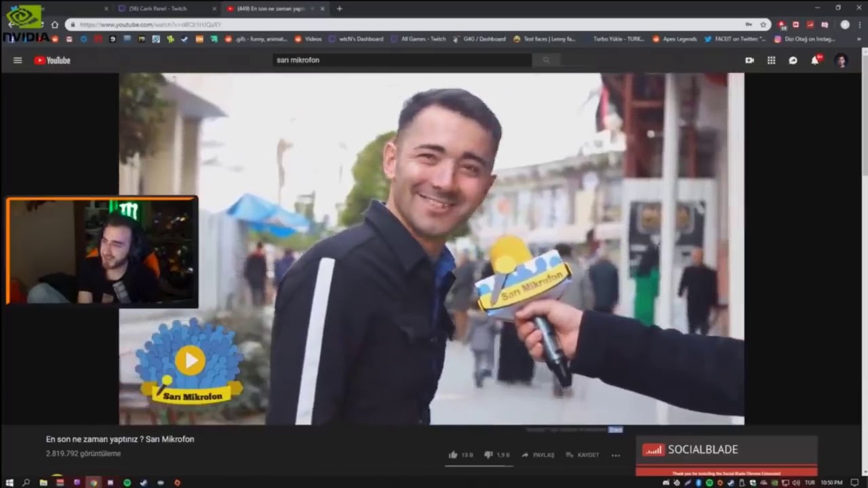
Task: Open the three-dot more actions menu
Action: point(615,455)
